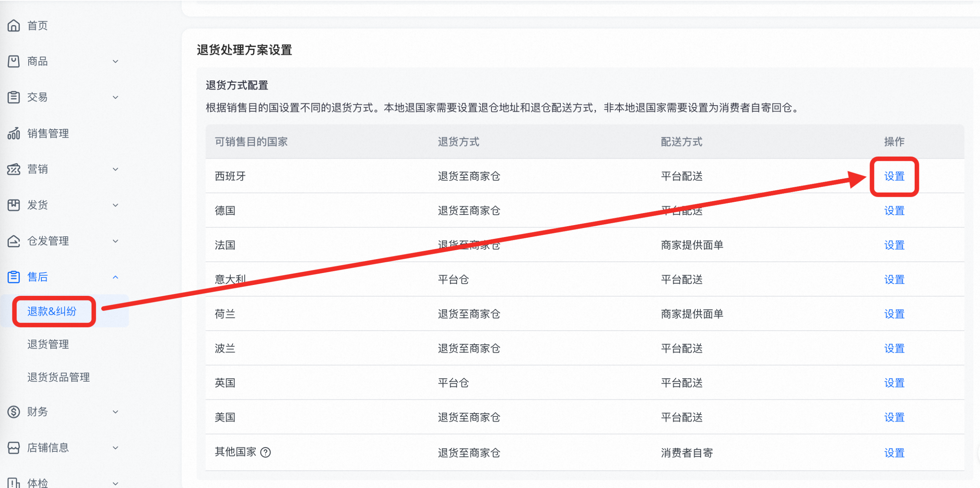Select the 财务 finance icon
980x488 pixels.
14,412
